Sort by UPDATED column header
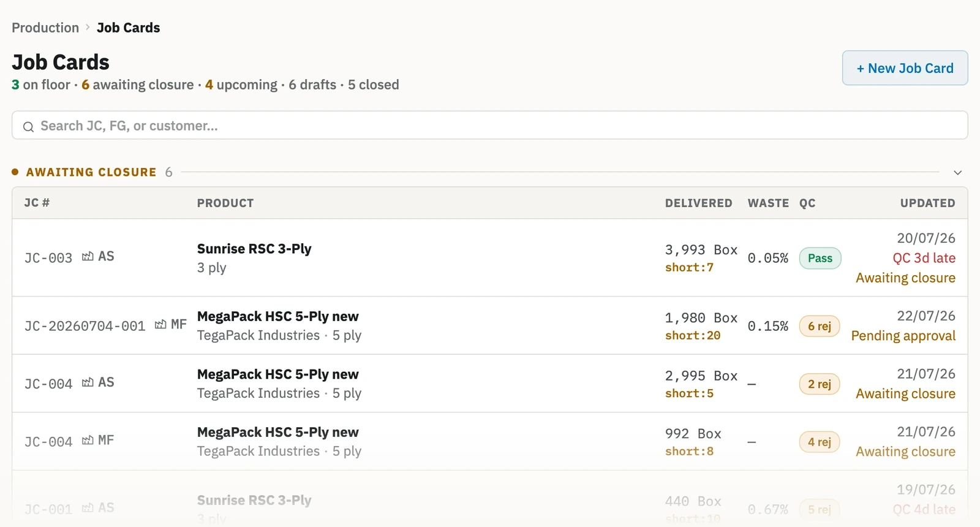Screen dimensions: 980x527 [x=927, y=203]
